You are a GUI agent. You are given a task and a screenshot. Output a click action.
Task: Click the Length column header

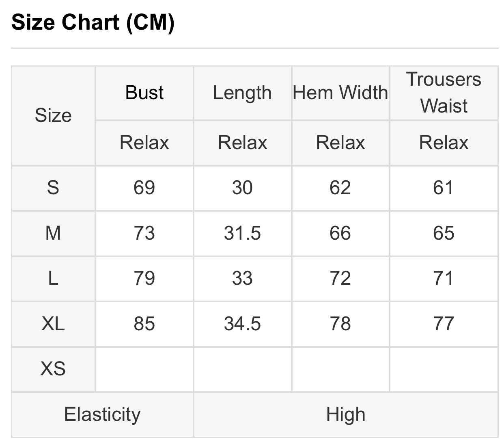click(242, 93)
